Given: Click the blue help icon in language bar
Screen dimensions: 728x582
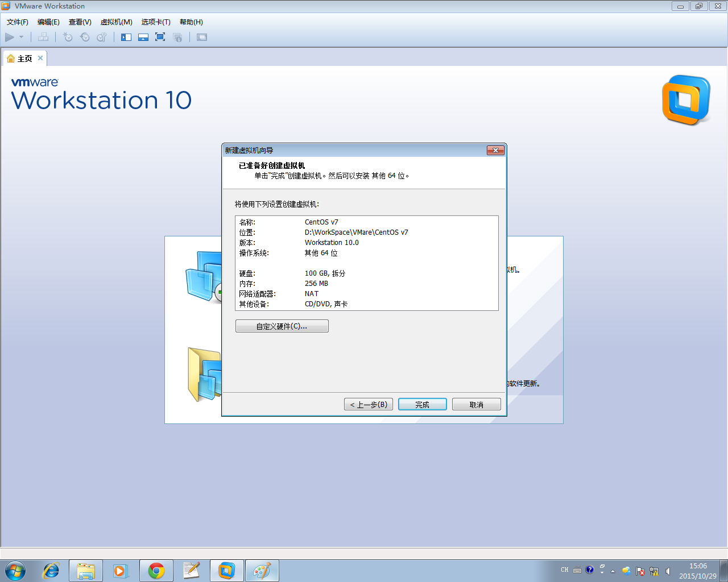Looking at the screenshot, I should tap(590, 569).
